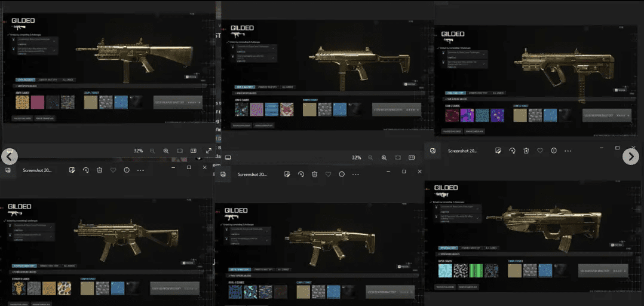The height and width of the screenshot is (306, 644).
Task: Zoom out in the HRM-9 window
Action: [370, 158]
